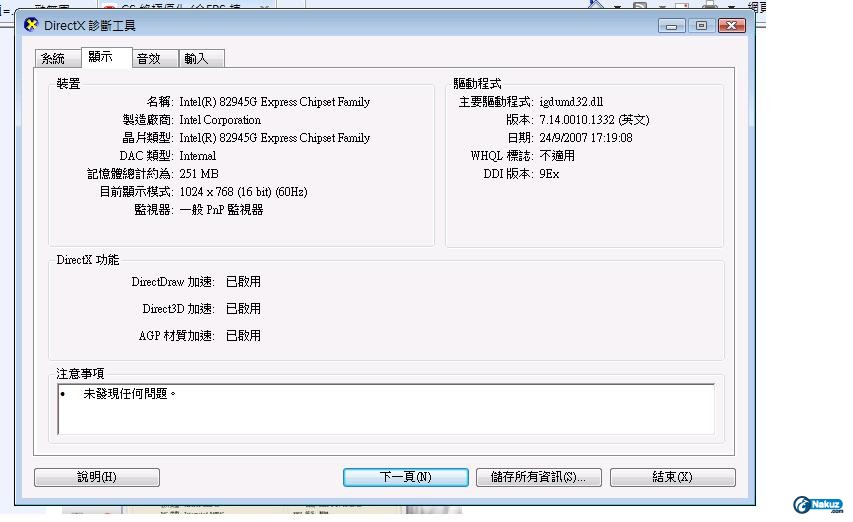Click the Nakuz logo at bottom right
This screenshot has width=853, height=522.
pyautogui.click(x=819, y=505)
